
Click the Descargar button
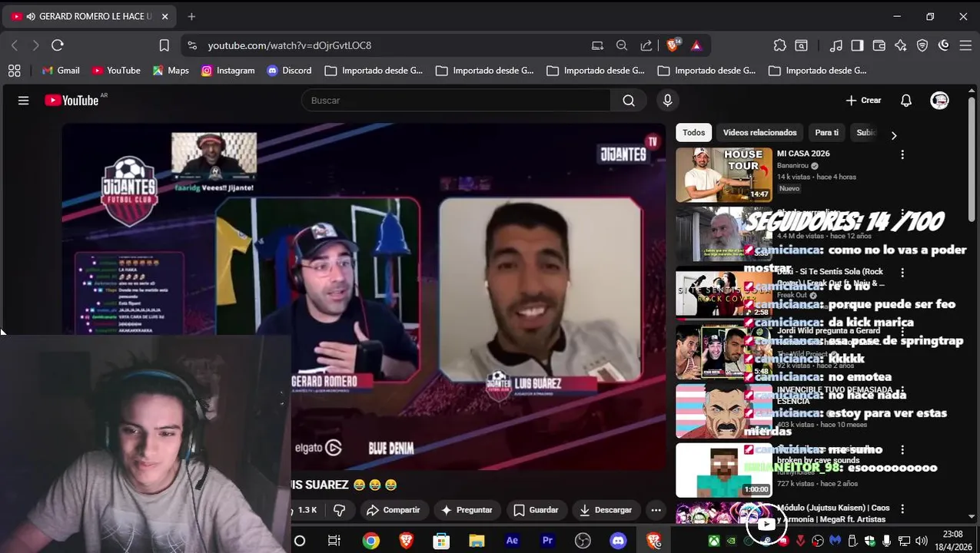[x=606, y=510]
